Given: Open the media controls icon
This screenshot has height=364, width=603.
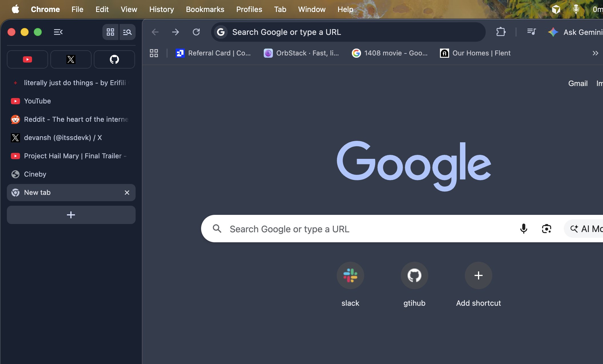Looking at the screenshot, I should coord(531,32).
